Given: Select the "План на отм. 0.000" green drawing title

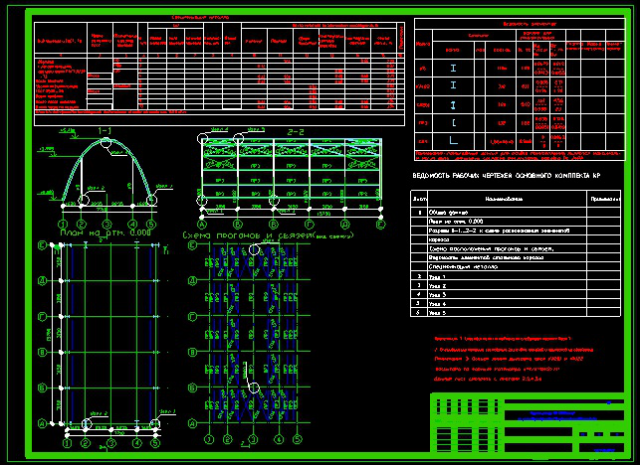Looking at the screenshot, I should [106, 233].
